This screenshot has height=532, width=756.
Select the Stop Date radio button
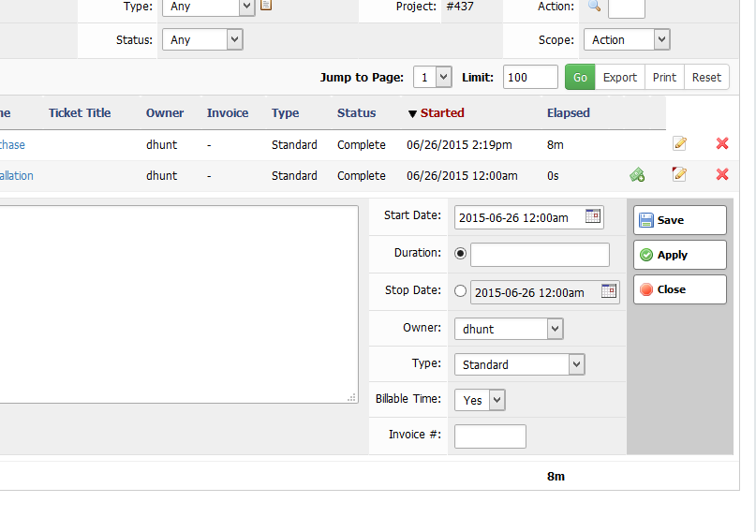[x=460, y=291]
